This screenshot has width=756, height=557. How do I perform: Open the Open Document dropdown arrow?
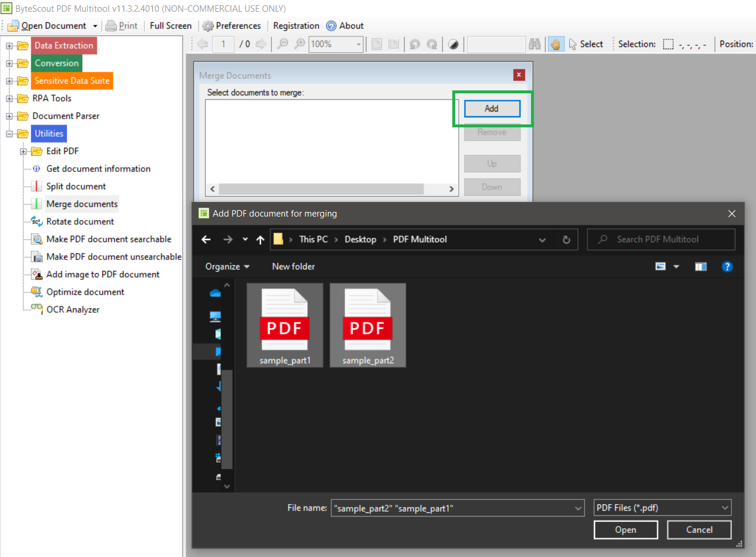[x=95, y=26]
